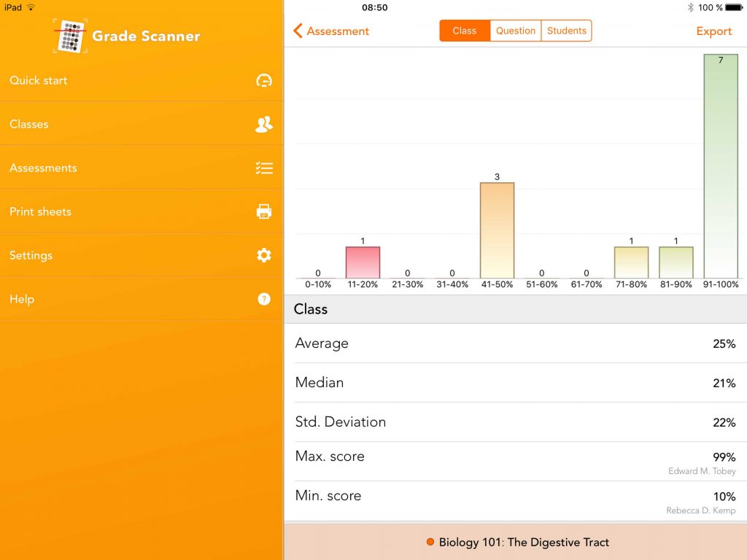This screenshot has width=747, height=560.
Task: Select the Class segment tab
Action: coord(465,31)
